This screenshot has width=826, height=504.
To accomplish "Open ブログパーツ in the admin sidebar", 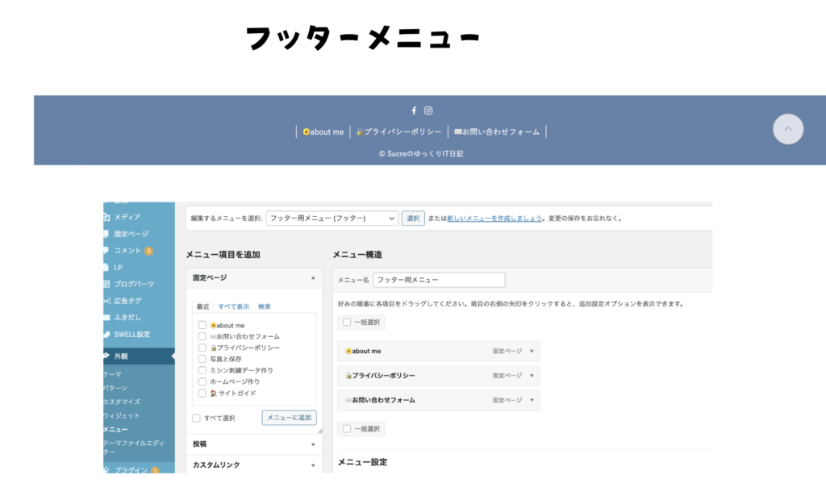I will click(133, 284).
